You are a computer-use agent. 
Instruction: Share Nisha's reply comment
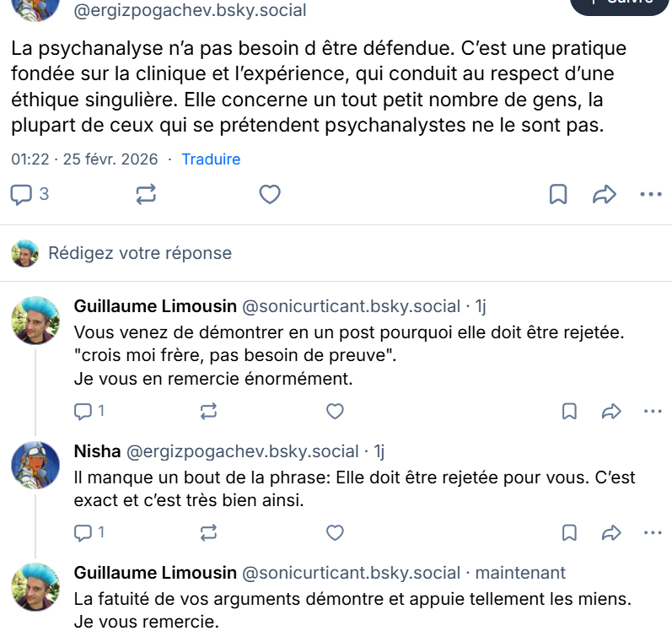(611, 533)
